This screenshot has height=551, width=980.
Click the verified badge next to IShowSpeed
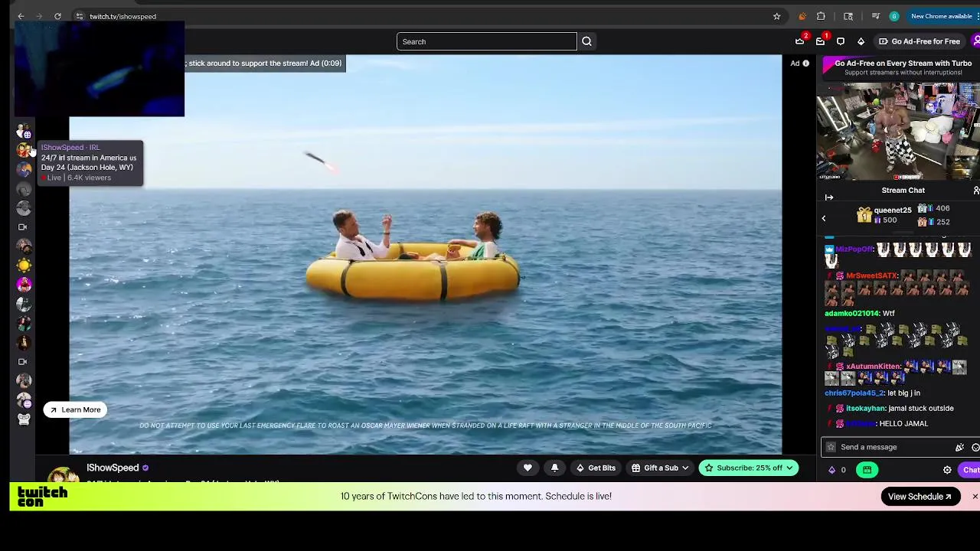coord(145,468)
